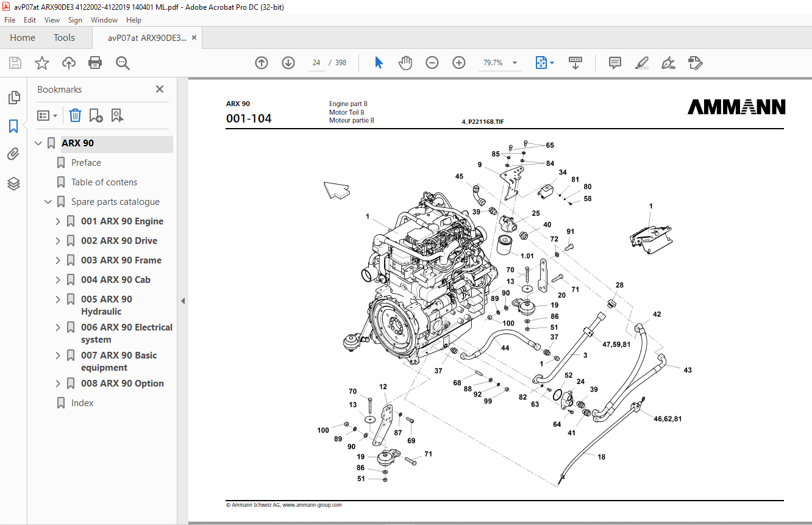Click the page number field

(x=316, y=63)
